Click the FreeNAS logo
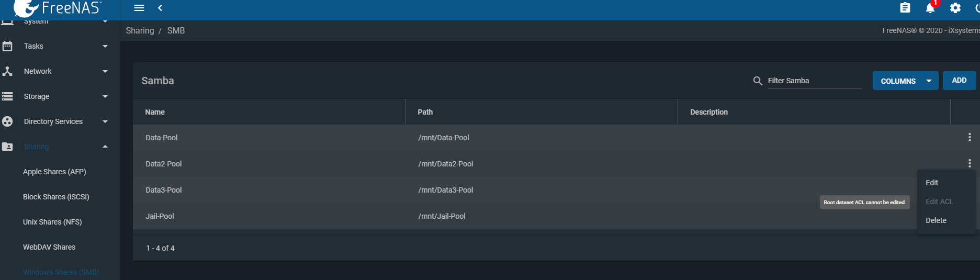 click(58, 8)
